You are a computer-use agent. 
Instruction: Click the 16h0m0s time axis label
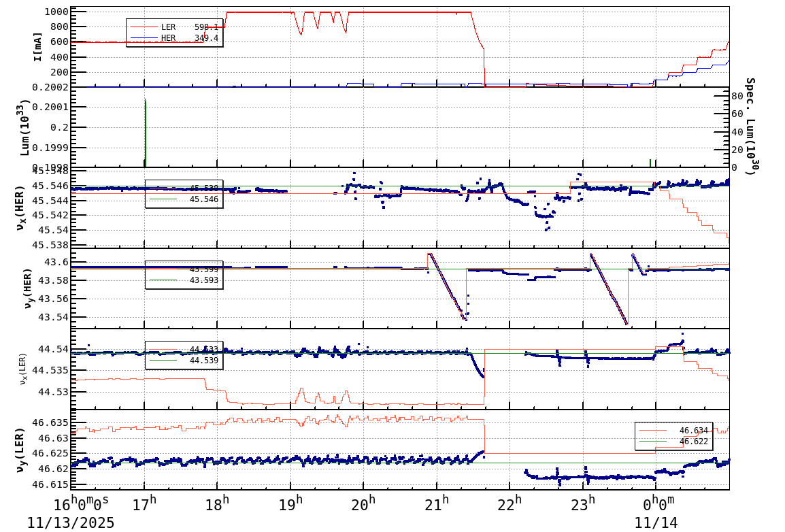tap(82, 503)
